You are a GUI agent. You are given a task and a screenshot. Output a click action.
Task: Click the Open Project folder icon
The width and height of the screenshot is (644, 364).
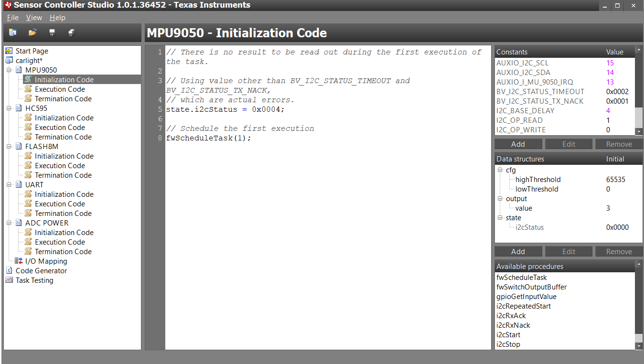(32, 32)
